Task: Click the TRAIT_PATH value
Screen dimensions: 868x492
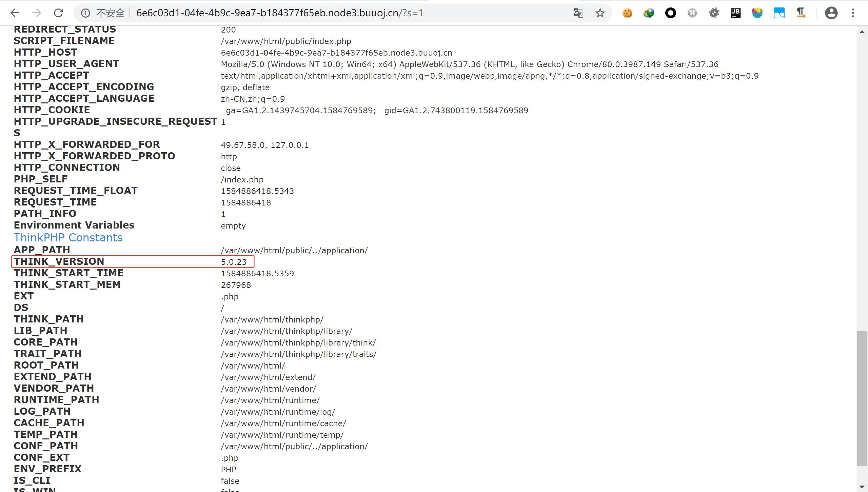Action: point(299,354)
